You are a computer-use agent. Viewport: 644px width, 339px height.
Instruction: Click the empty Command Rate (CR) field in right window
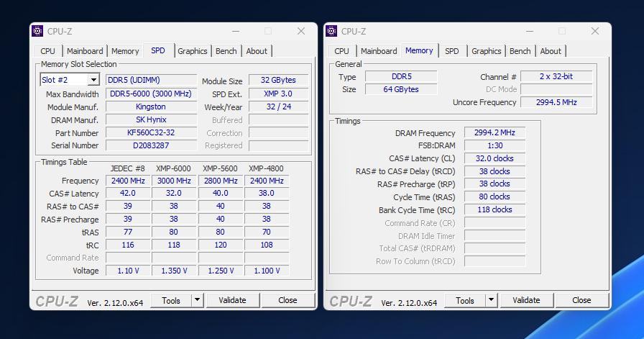pyautogui.click(x=495, y=223)
